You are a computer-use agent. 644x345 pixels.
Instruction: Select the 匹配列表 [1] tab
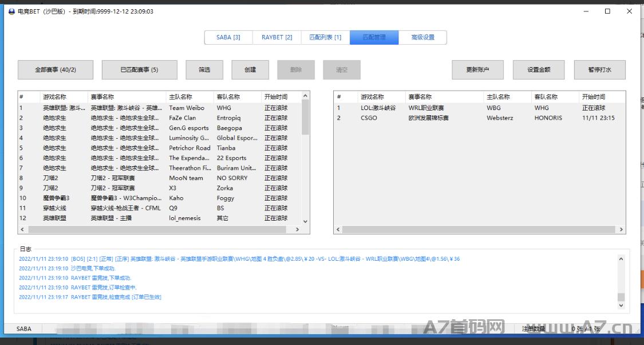[325, 37]
